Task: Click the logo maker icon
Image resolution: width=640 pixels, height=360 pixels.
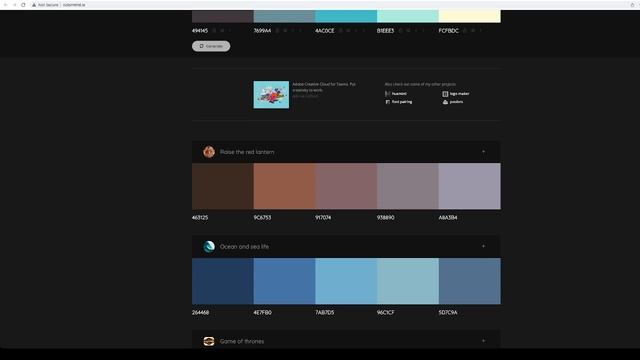Action: [445, 94]
